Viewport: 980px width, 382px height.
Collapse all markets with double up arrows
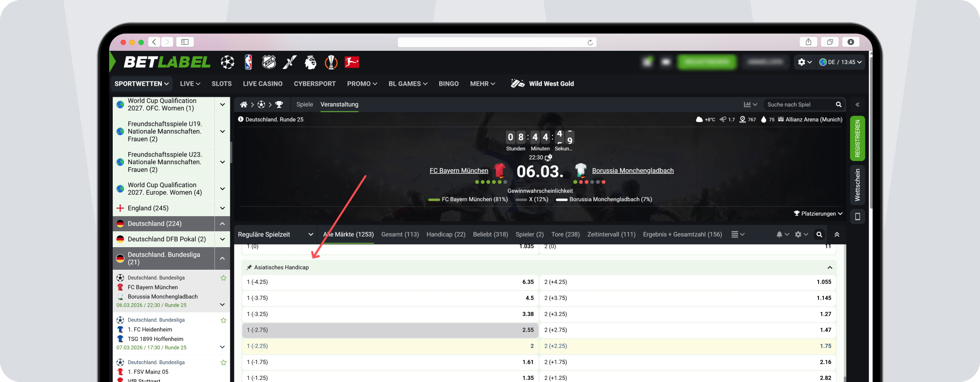(837, 234)
